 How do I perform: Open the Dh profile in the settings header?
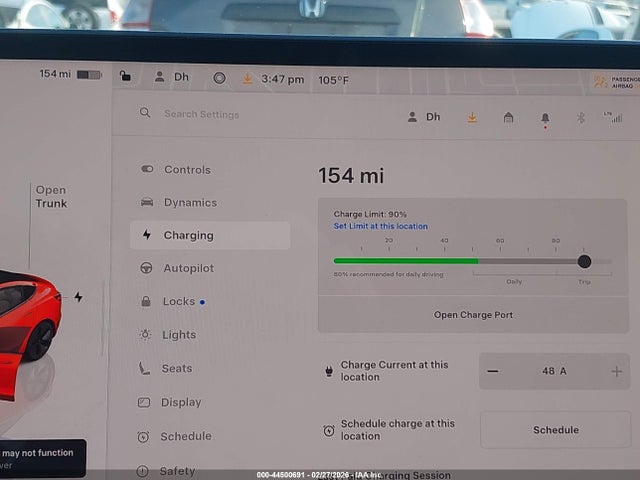click(x=424, y=117)
